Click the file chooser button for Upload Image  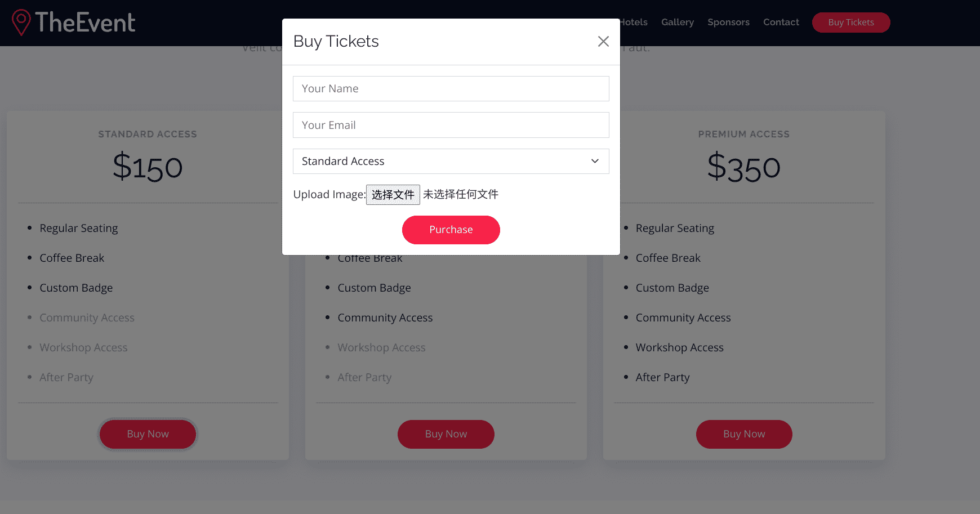click(393, 195)
